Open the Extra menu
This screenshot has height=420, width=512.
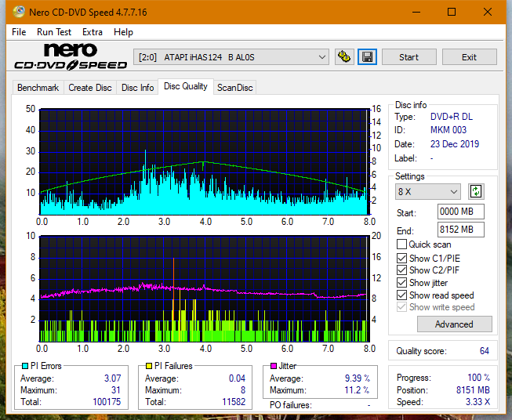click(x=93, y=32)
